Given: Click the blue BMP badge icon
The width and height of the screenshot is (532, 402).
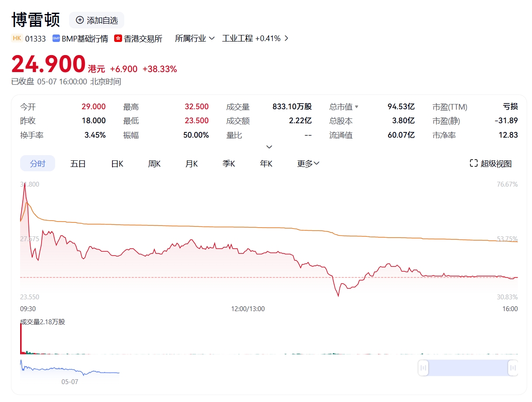Looking at the screenshot, I should point(56,38).
